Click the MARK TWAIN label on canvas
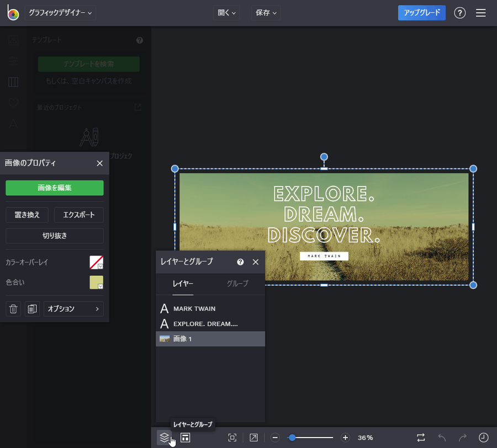Screen dimensions: 497x448 pos(324,256)
